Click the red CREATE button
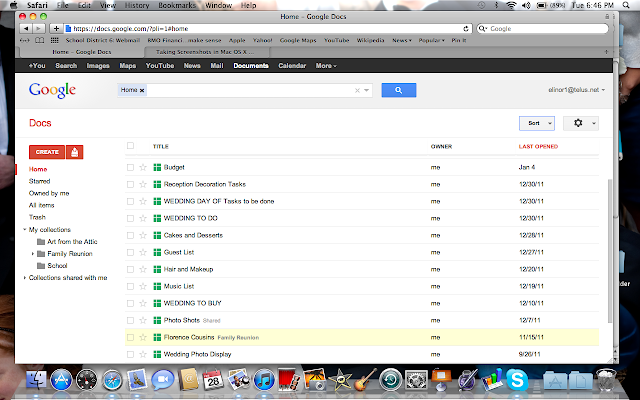The width and height of the screenshot is (640, 400). coord(47,152)
